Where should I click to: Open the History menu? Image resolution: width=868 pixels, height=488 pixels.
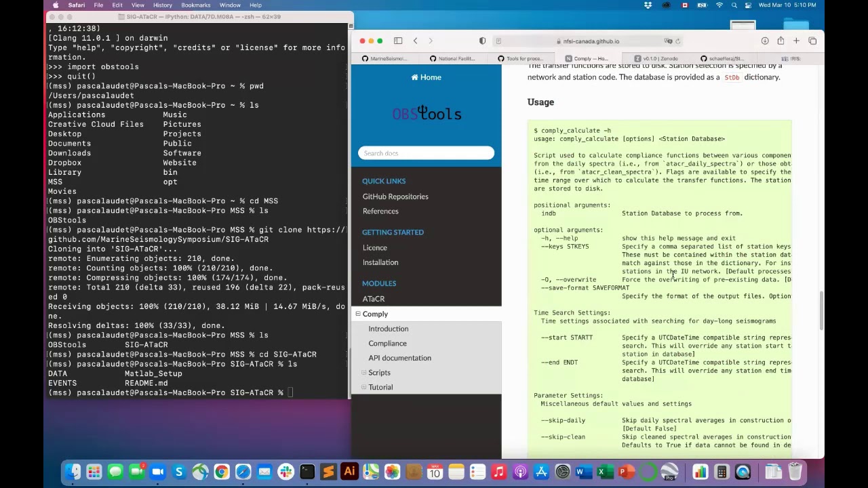[163, 5]
